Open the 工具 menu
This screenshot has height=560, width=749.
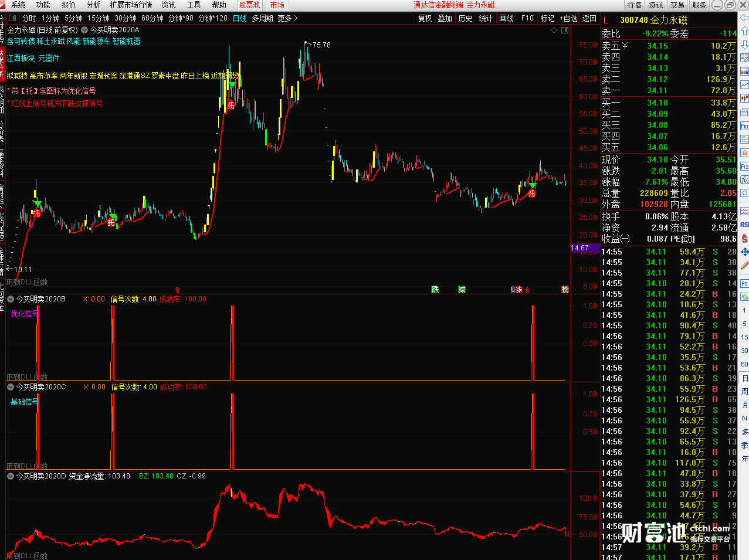[x=194, y=5]
